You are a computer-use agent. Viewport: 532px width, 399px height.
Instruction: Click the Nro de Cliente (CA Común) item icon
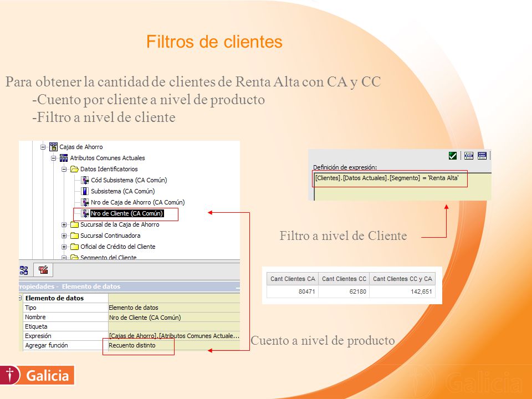click(x=85, y=213)
